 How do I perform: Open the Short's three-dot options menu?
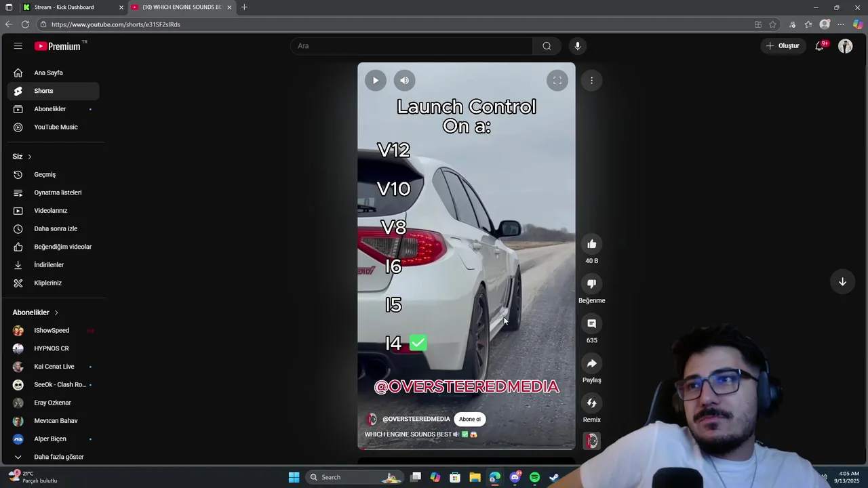(591, 81)
